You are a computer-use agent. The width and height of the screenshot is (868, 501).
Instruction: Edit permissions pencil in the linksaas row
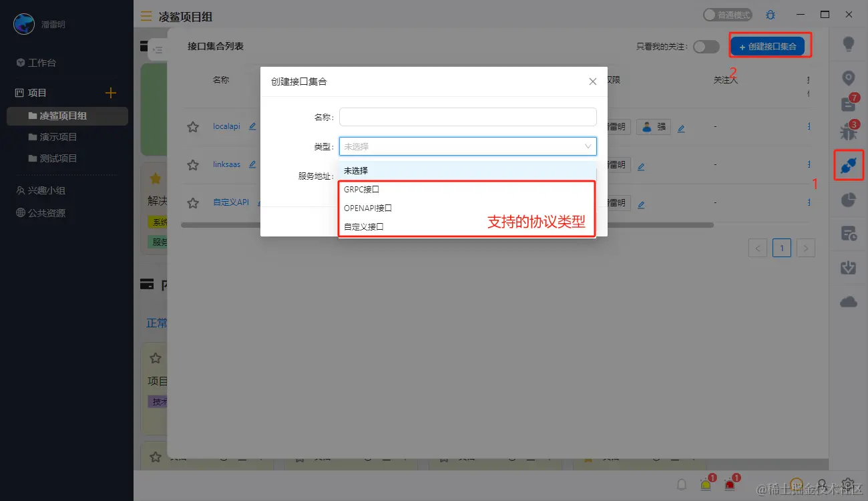click(641, 167)
